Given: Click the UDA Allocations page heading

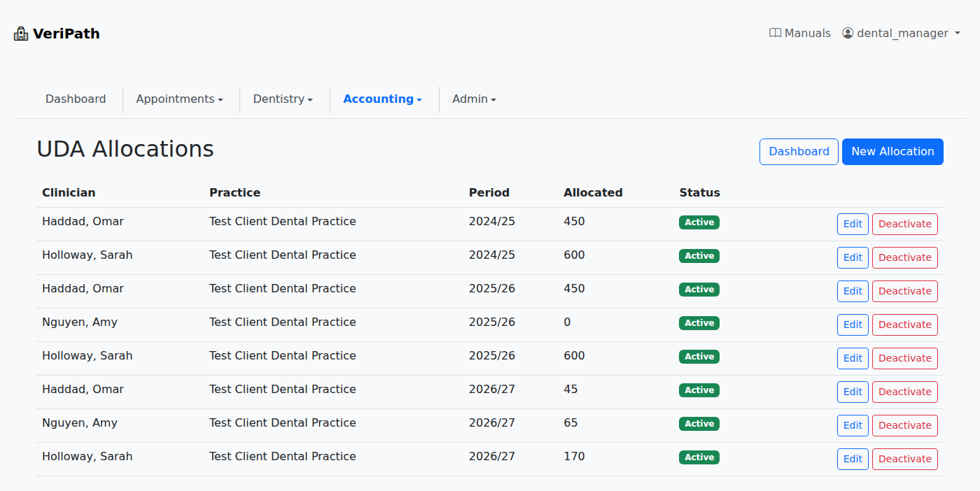Looking at the screenshot, I should [125, 149].
